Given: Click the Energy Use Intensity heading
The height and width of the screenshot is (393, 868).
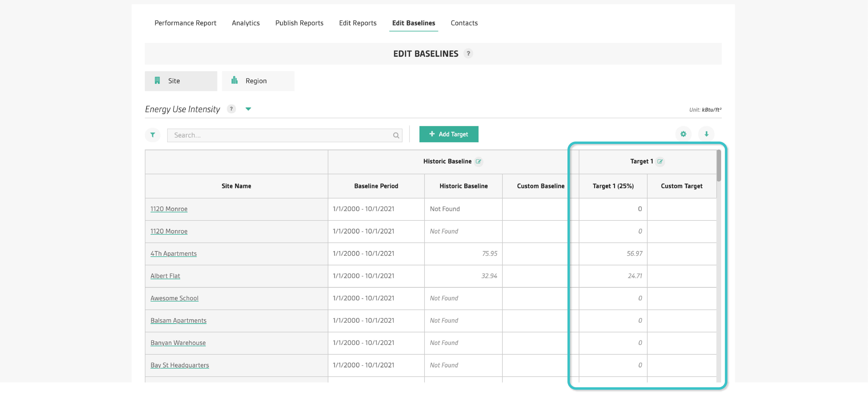Looking at the screenshot, I should pos(182,109).
